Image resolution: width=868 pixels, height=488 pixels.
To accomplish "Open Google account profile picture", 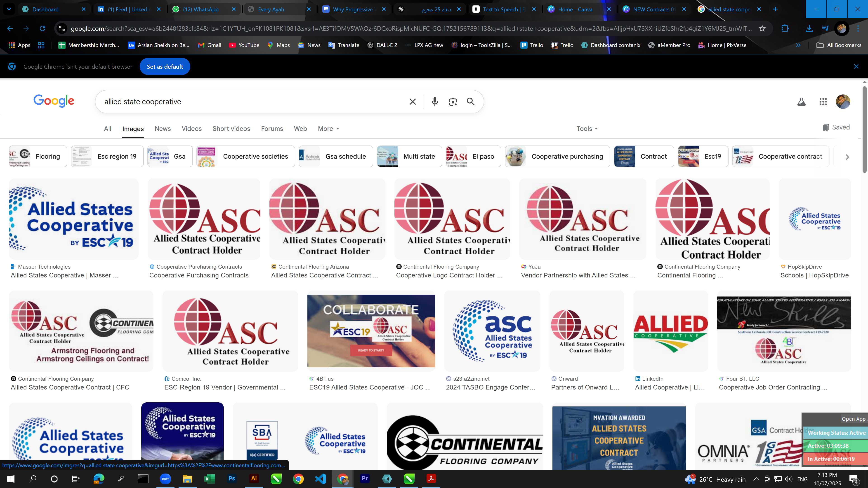I will click(x=843, y=102).
